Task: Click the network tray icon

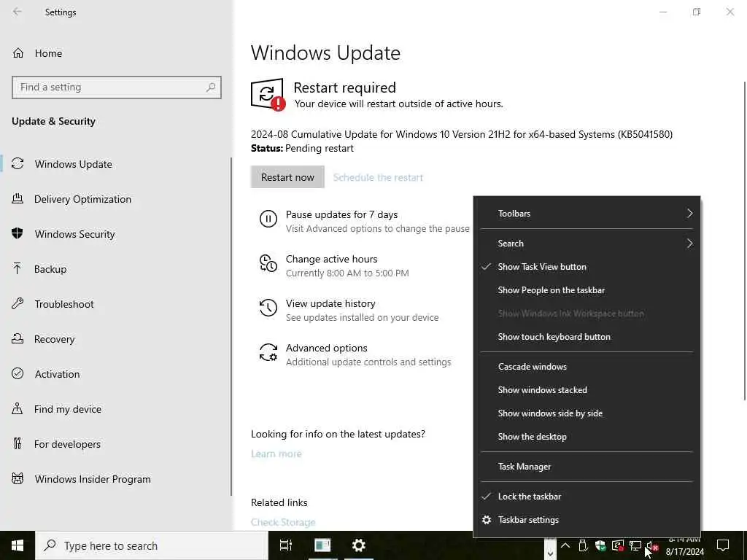Action: (x=635, y=545)
